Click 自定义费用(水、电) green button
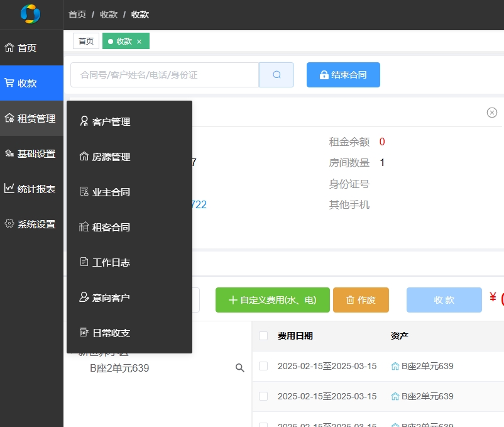 pyautogui.click(x=272, y=300)
